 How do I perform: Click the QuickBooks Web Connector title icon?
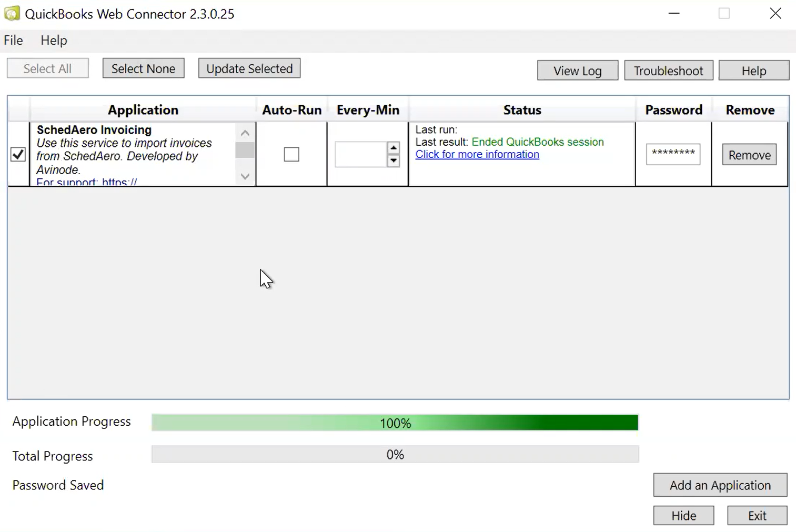[x=12, y=13]
